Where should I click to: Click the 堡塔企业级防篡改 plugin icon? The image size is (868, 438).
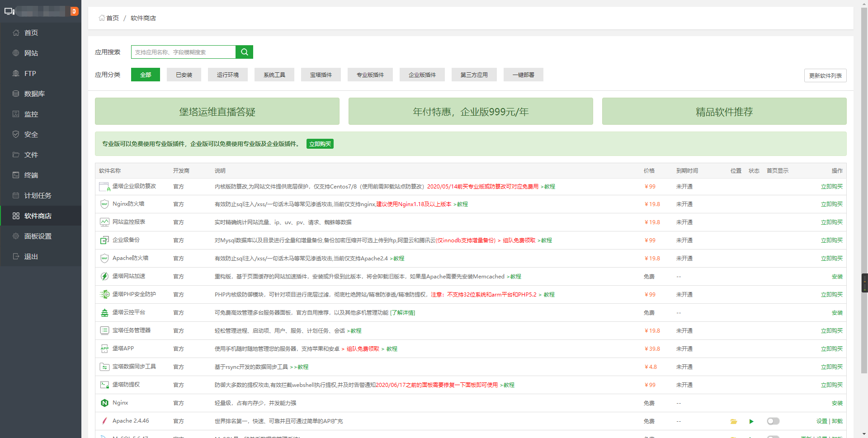(x=104, y=186)
